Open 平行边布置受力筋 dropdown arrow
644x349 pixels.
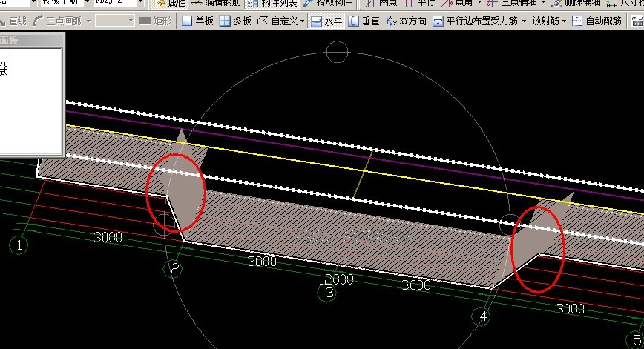coord(524,21)
